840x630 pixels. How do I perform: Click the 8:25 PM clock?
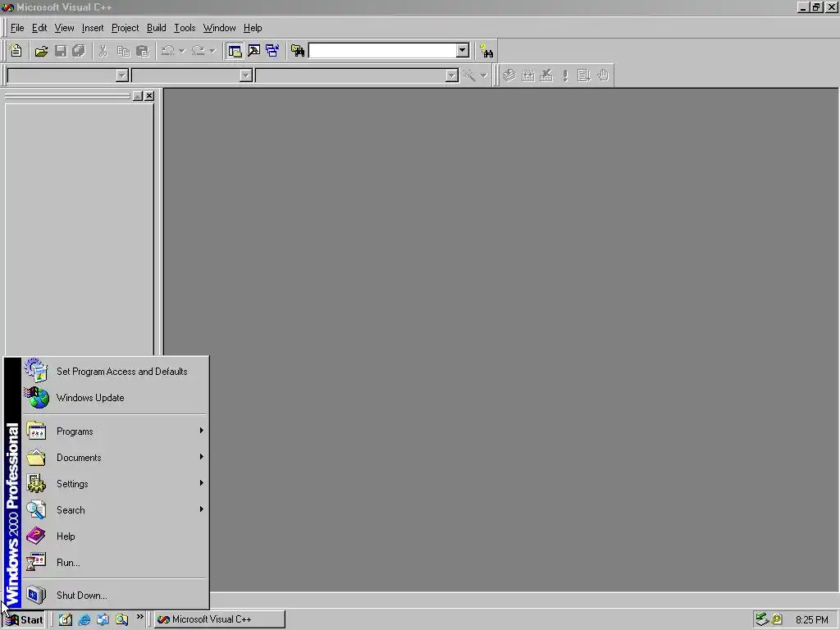811,620
